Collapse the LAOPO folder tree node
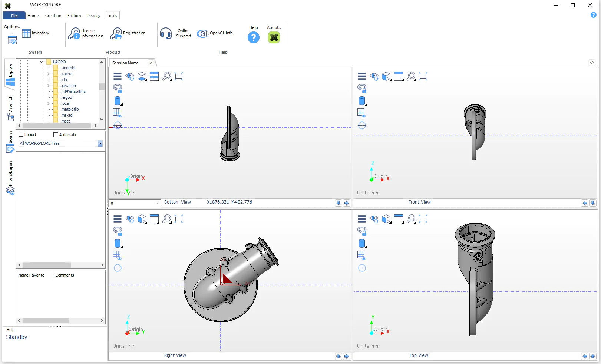This screenshot has width=601, height=364. [x=42, y=62]
